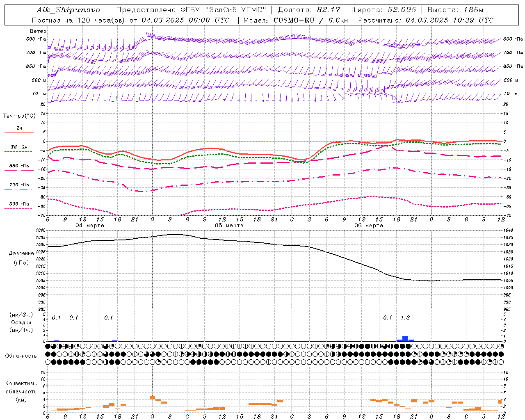Click the (км) unit under convective cloud label
Image resolution: width=525 pixels, height=420 pixels.
coord(21,399)
